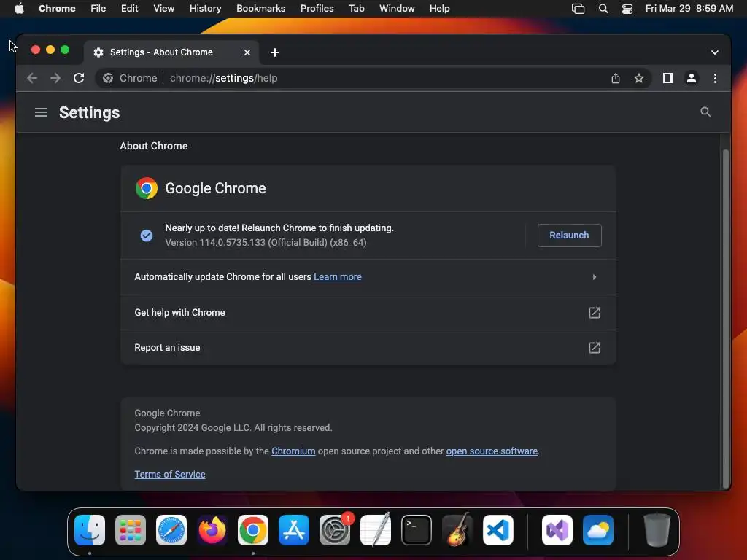
Task: Launch Safari from the Dock
Action: [171, 530]
